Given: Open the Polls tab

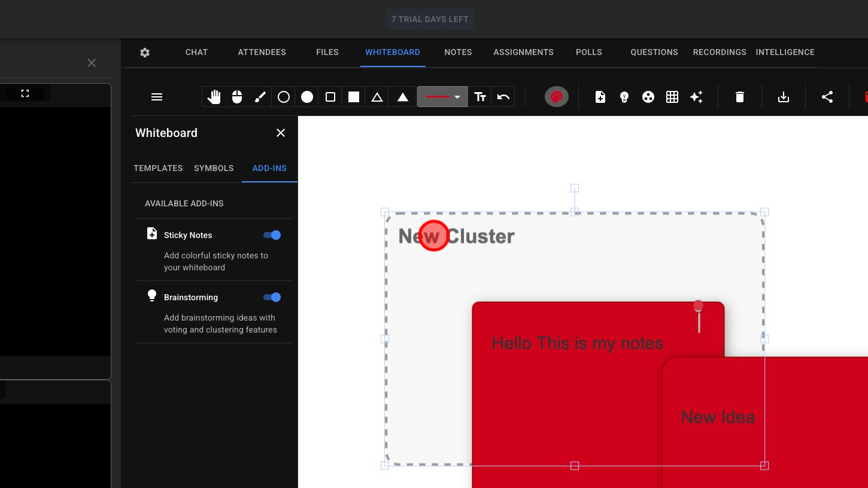Looking at the screenshot, I should pos(589,52).
